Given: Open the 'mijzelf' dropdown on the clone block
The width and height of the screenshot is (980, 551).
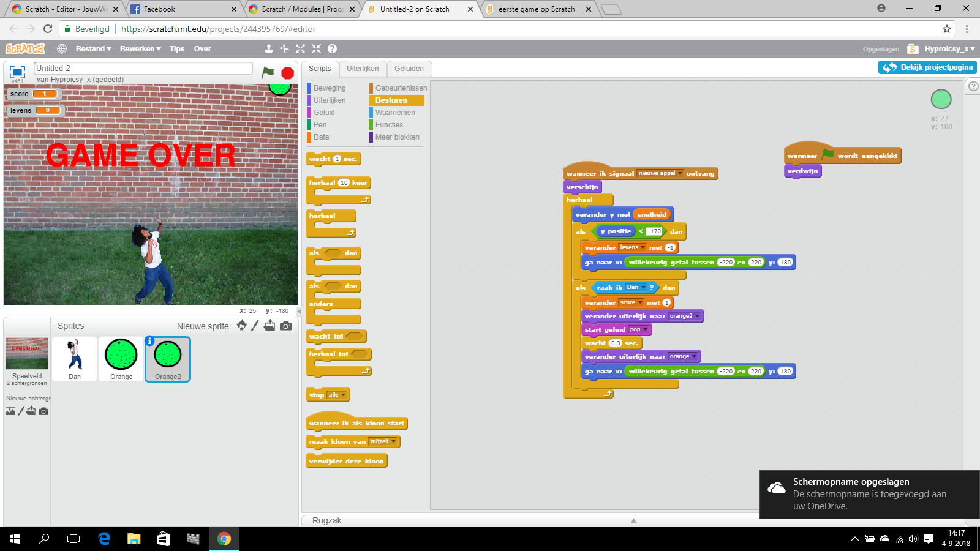Looking at the screenshot, I should [383, 441].
